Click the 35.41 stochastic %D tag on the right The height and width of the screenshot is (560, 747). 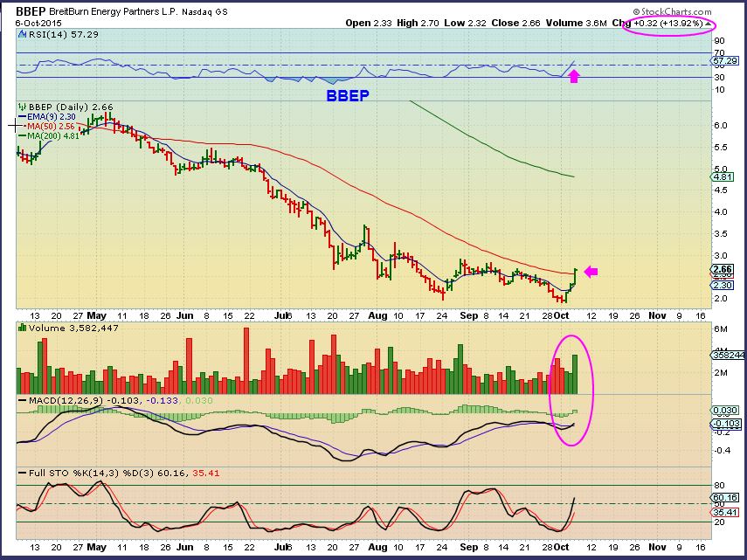pyautogui.click(x=725, y=512)
